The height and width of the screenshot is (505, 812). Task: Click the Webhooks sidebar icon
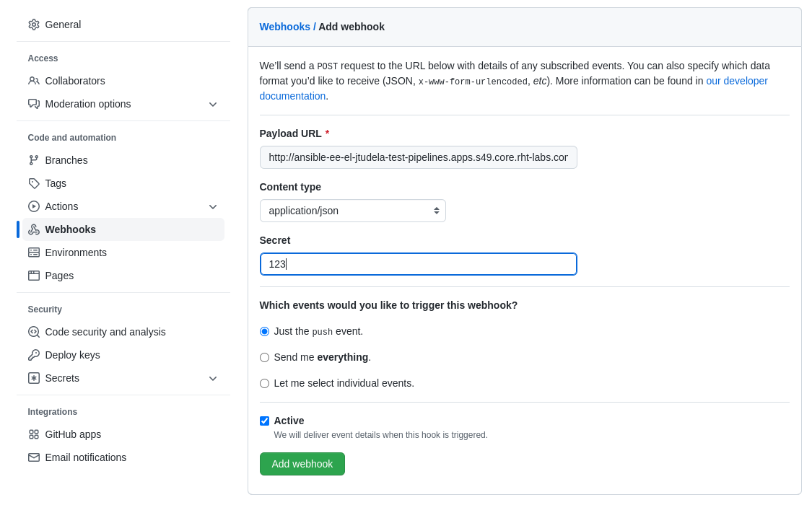[34, 229]
